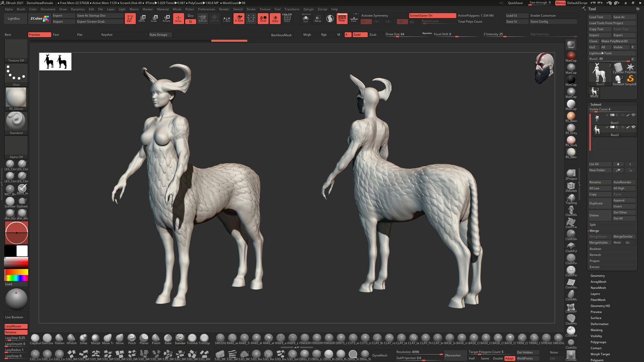
Task: Toggle Zadd sculpt mode
Action: (359, 35)
